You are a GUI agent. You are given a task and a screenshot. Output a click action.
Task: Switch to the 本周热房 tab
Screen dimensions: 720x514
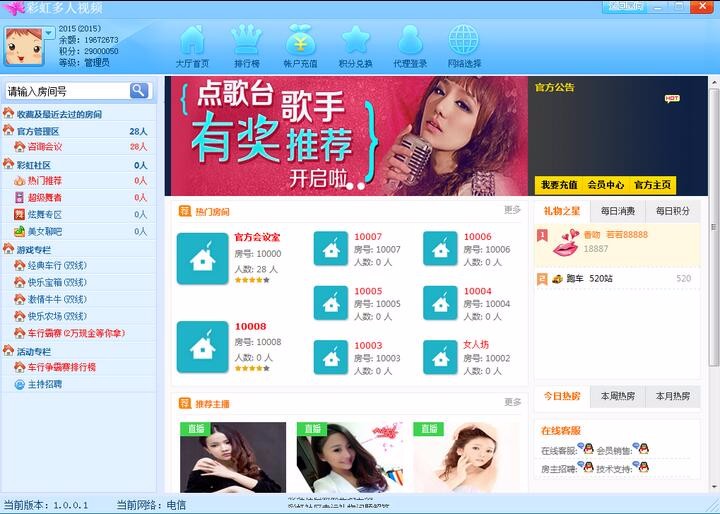click(618, 396)
